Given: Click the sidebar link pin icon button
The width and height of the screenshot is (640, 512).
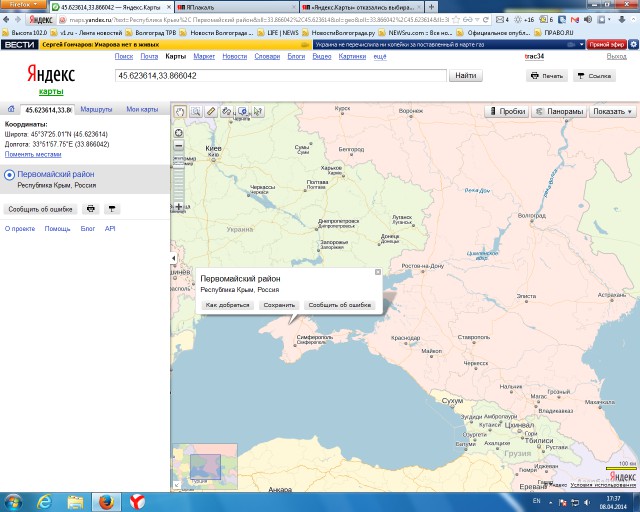Looking at the screenshot, I should click(x=112, y=209).
